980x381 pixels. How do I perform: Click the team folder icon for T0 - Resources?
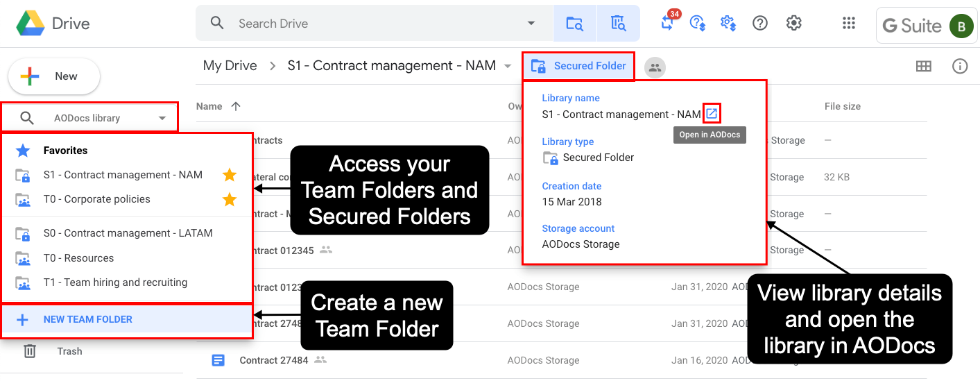tap(23, 258)
